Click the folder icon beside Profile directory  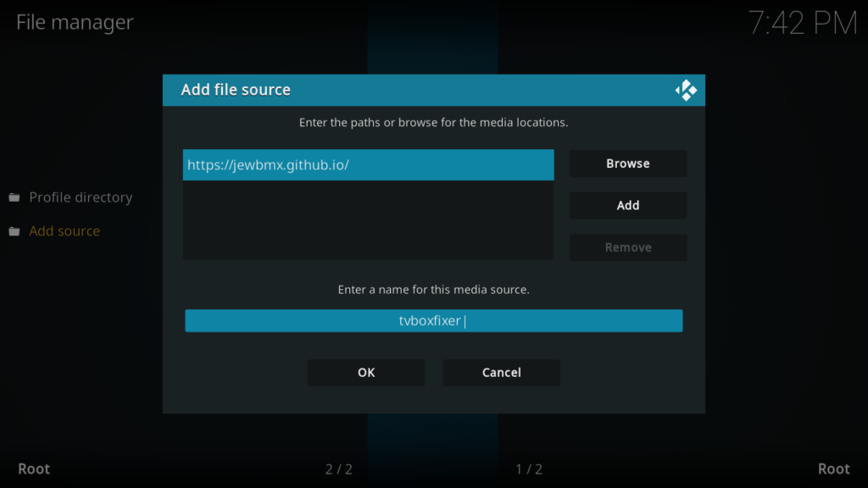14,197
